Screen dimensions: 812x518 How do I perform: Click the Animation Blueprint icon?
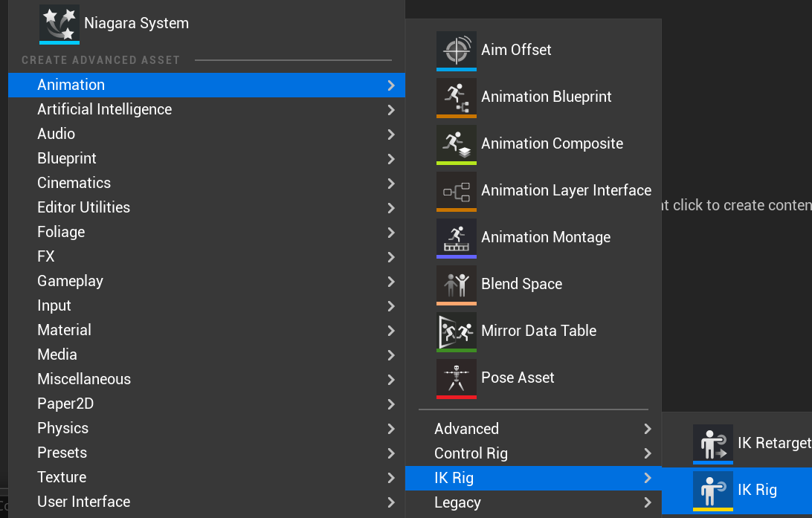coord(457,98)
